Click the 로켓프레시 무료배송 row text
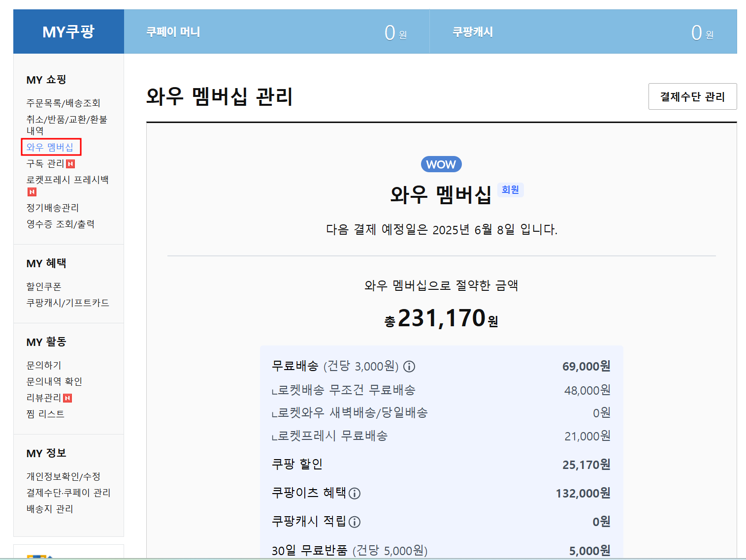The height and width of the screenshot is (560, 746). 330,436
